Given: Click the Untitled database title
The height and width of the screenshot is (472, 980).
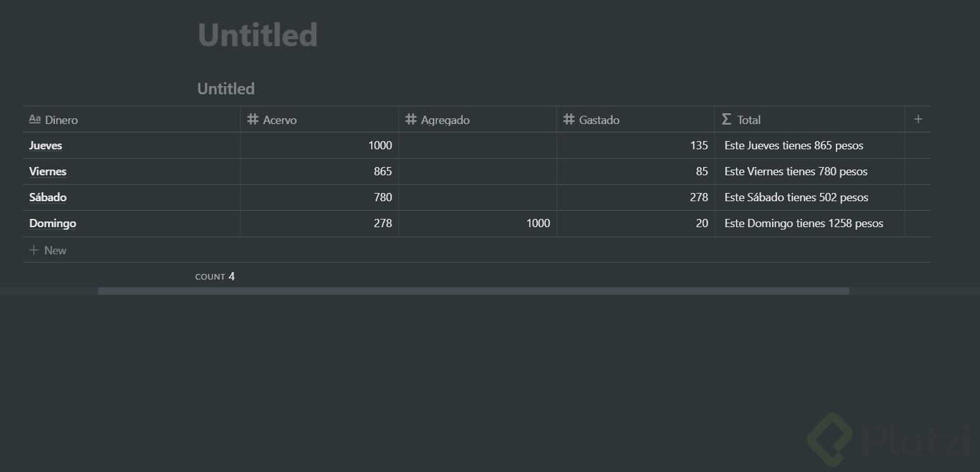Looking at the screenshot, I should [x=226, y=89].
